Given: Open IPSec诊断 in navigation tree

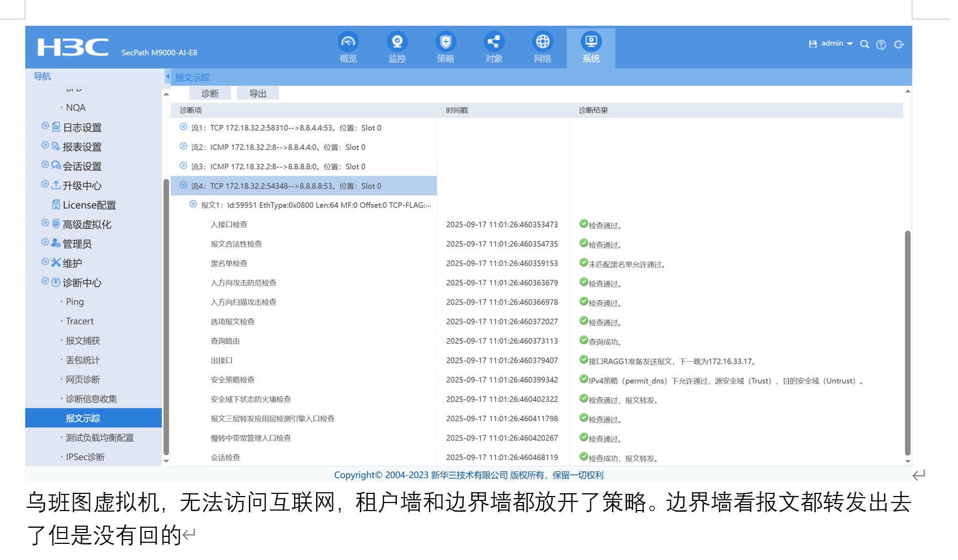Looking at the screenshot, I should [x=85, y=457].
